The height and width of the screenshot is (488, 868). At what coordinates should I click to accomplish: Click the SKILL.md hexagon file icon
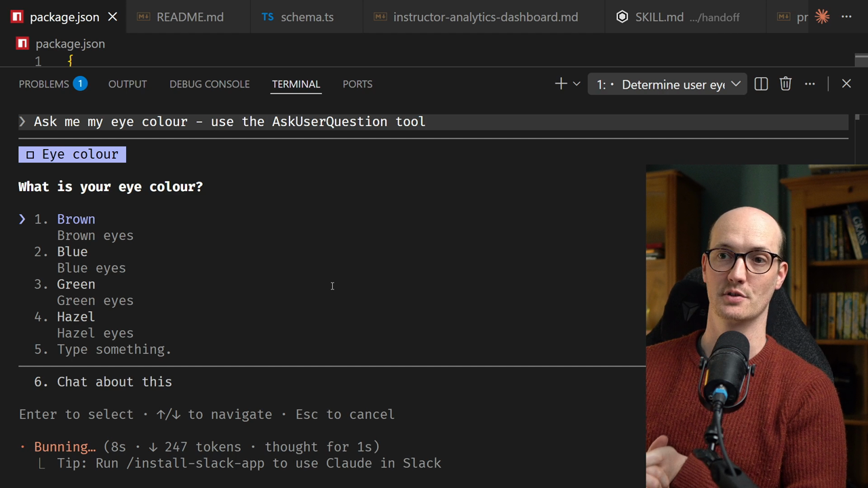click(x=622, y=17)
